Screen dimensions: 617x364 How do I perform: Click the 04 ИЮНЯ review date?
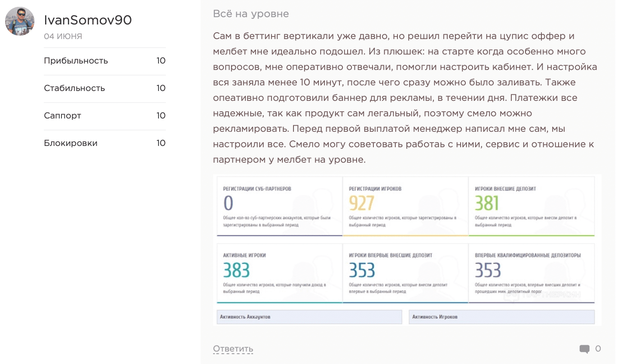[x=63, y=36]
